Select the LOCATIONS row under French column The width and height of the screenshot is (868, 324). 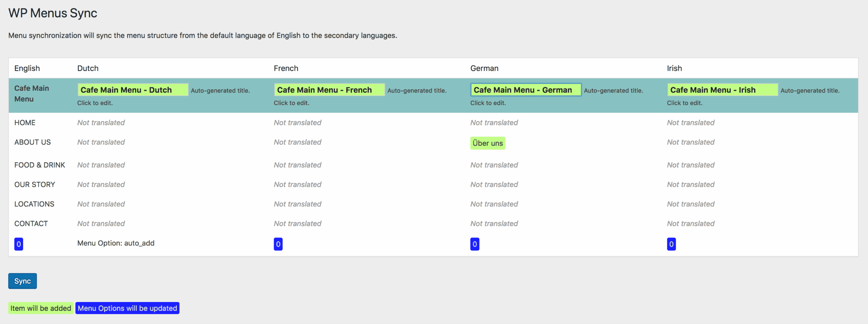click(297, 204)
